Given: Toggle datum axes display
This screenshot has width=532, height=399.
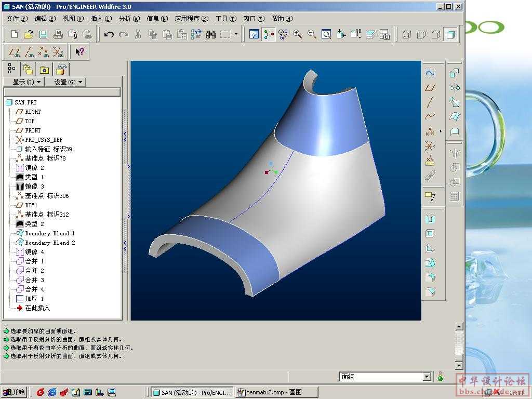Looking at the screenshot, I should click(29, 52).
